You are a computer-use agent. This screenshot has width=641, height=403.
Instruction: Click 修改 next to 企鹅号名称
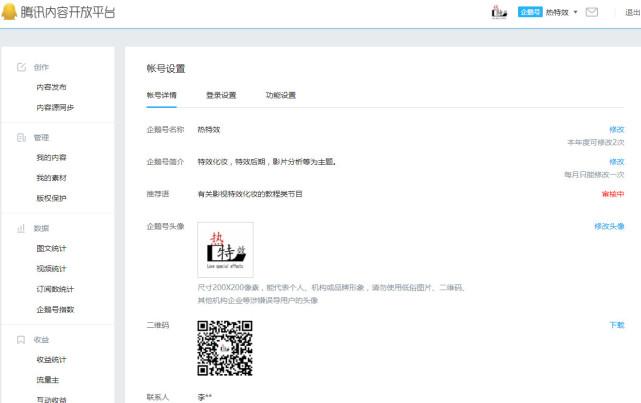[x=616, y=130]
